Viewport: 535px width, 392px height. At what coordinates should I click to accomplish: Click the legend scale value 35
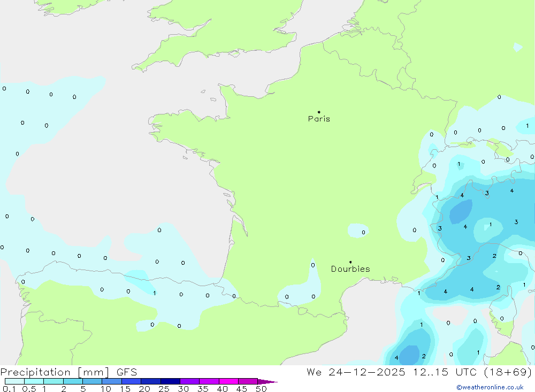203,389
